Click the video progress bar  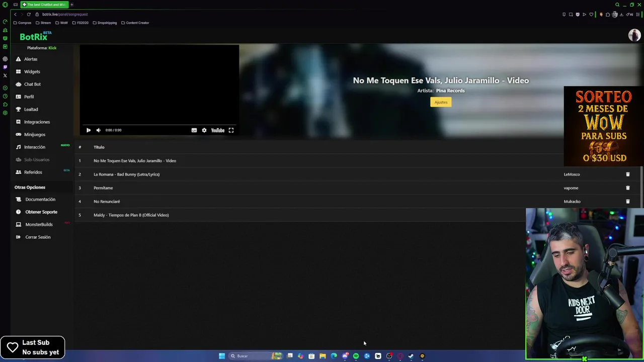click(159, 124)
